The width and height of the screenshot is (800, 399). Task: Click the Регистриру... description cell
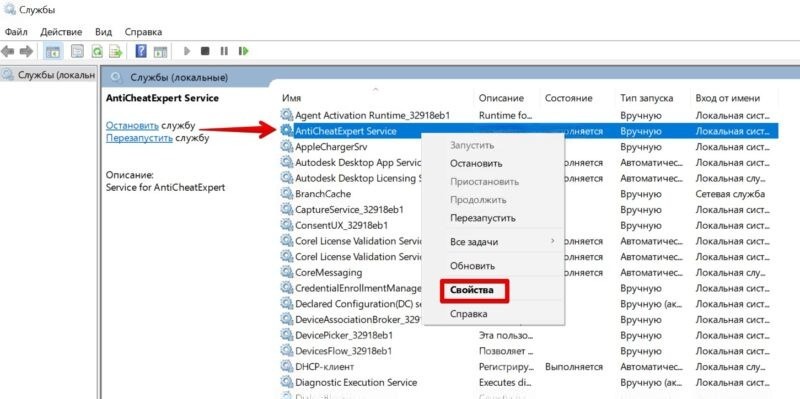click(506, 366)
